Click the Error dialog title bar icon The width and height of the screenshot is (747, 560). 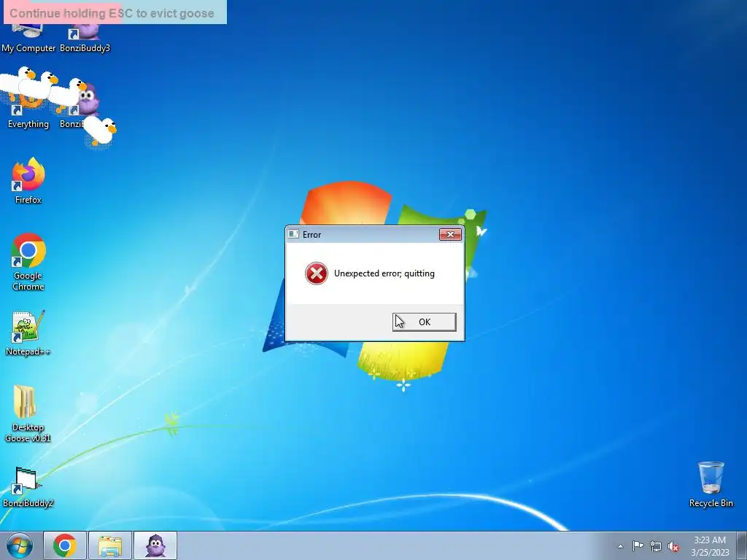[293, 234]
